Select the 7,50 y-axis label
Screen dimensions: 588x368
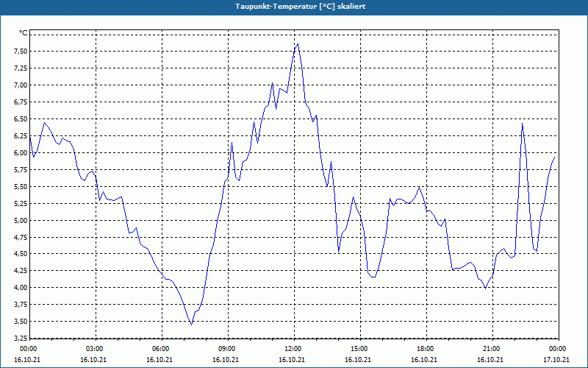coord(21,52)
